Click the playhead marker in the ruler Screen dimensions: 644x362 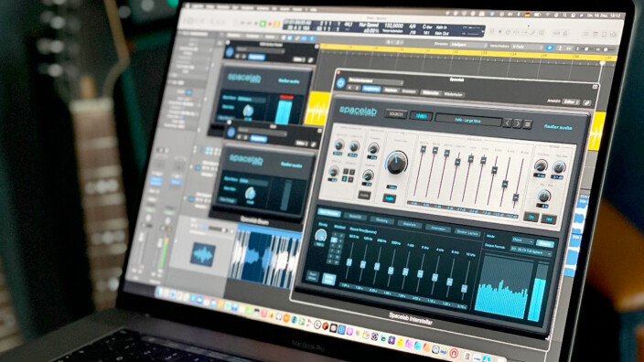[x=603, y=63]
